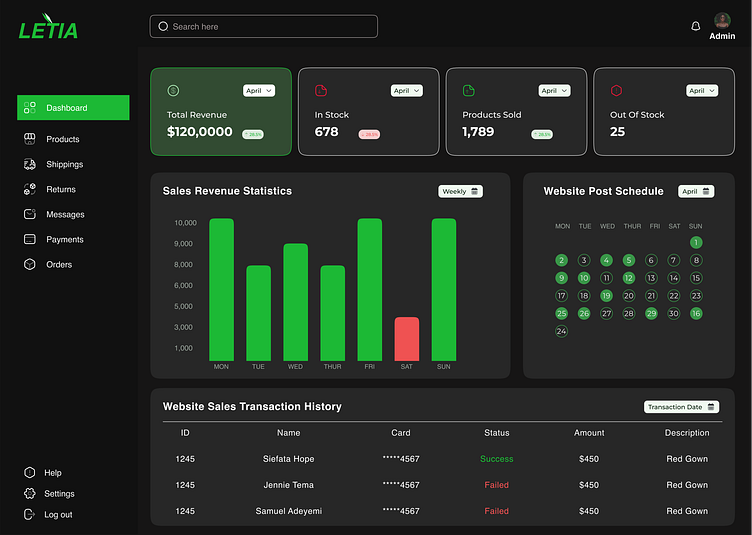The height and width of the screenshot is (535, 752).
Task: Click the In Stock card icon
Action: (x=321, y=91)
